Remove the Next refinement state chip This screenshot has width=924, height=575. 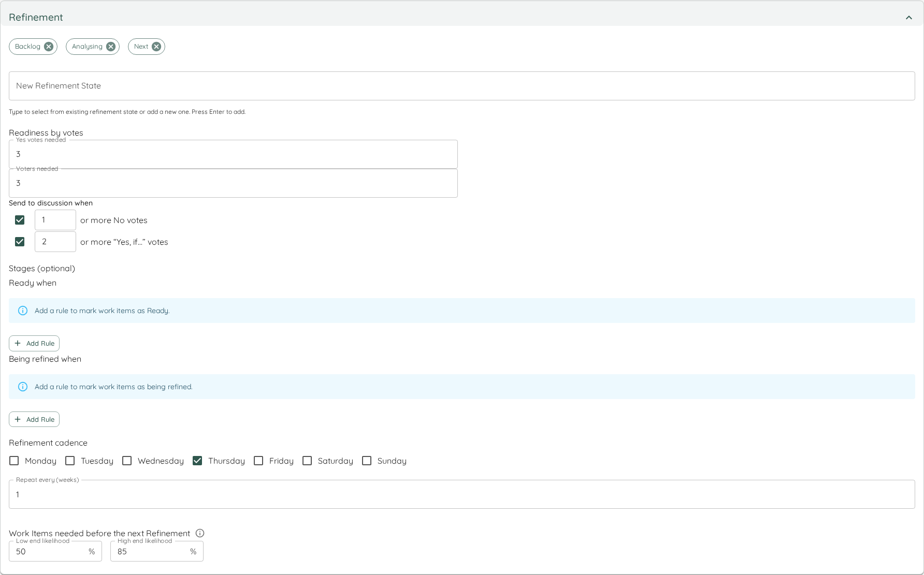tap(156, 47)
